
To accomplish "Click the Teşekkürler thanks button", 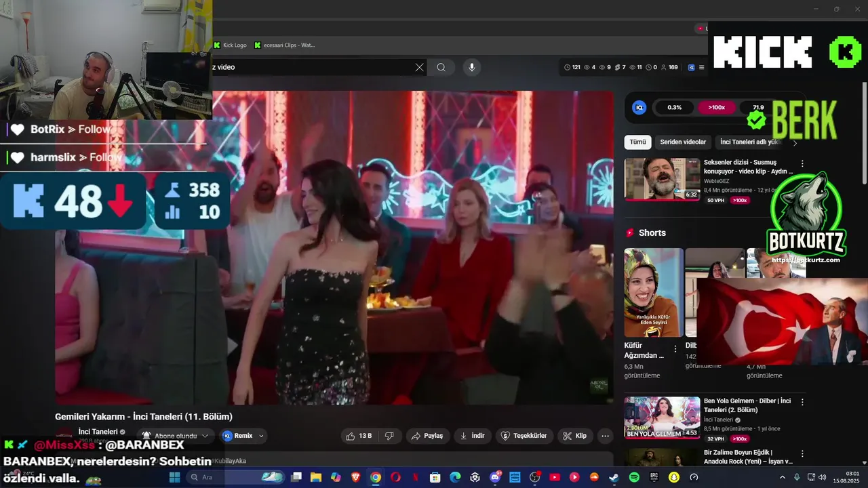I will (524, 436).
